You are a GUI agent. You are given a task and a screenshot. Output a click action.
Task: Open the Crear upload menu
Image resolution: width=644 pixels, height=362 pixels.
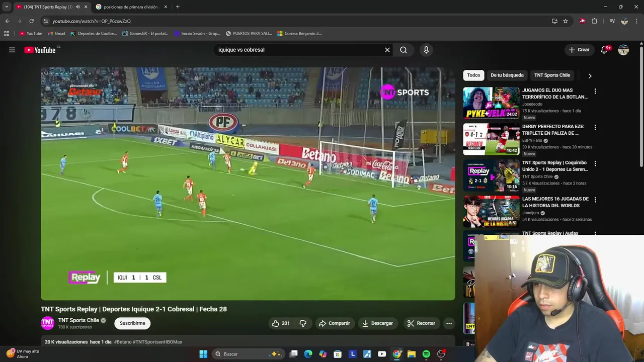(x=579, y=50)
